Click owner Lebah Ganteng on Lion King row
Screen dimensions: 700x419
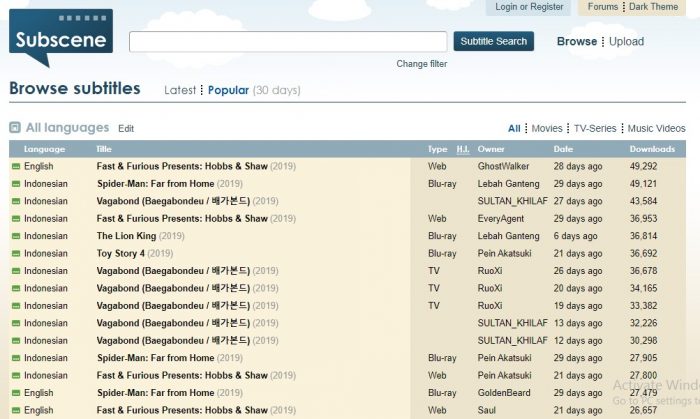click(x=508, y=236)
